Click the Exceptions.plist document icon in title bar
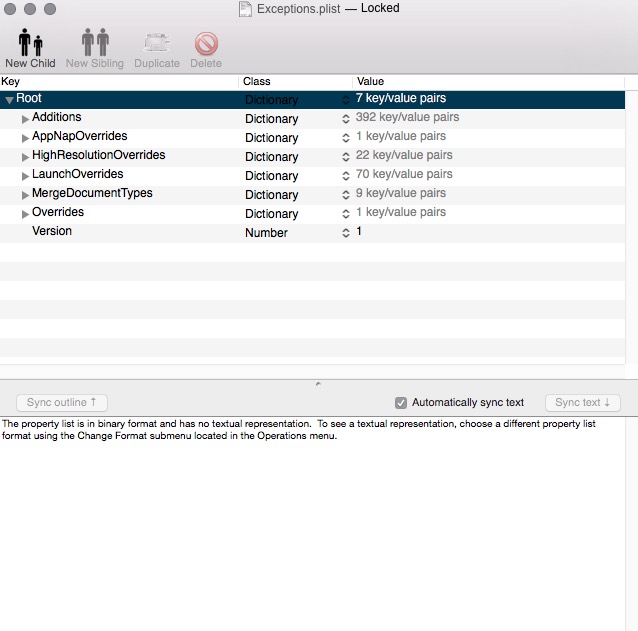This screenshot has width=638, height=631. click(245, 9)
